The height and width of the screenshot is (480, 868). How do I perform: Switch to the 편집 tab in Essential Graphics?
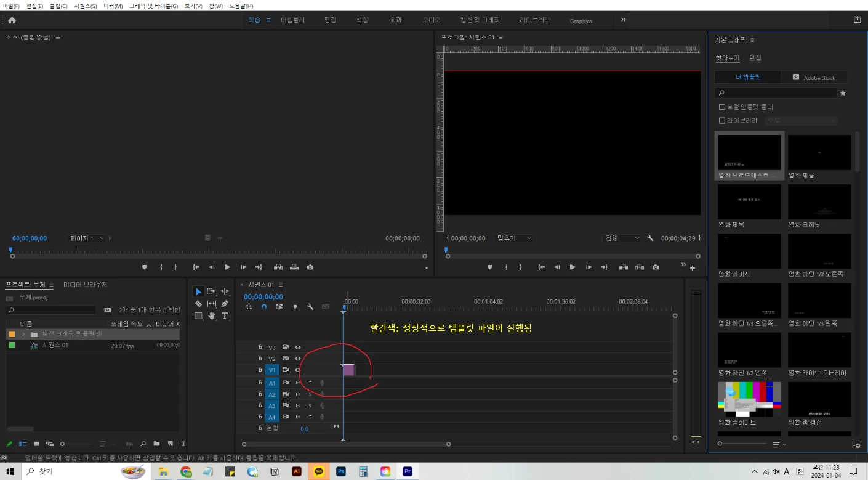click(755, 58)
